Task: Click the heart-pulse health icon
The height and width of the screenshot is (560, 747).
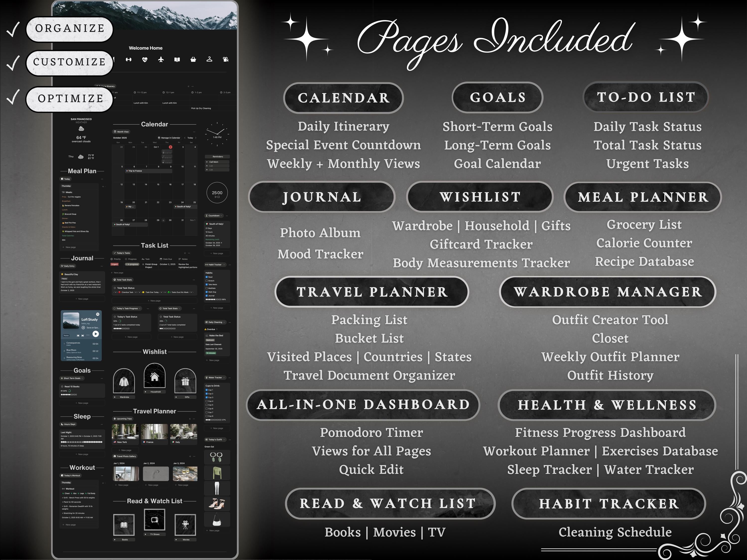Action: coord(145,60)
